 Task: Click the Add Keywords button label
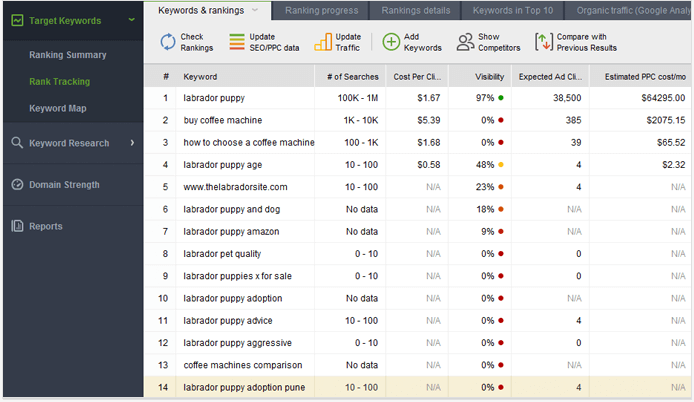click(423, 42)
